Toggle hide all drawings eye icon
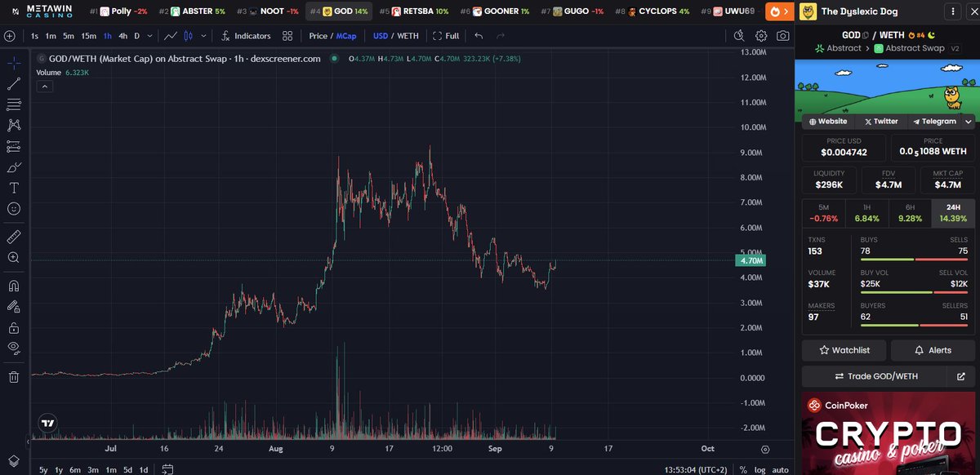Screen dimensions: 980x475 coord(14,348)
